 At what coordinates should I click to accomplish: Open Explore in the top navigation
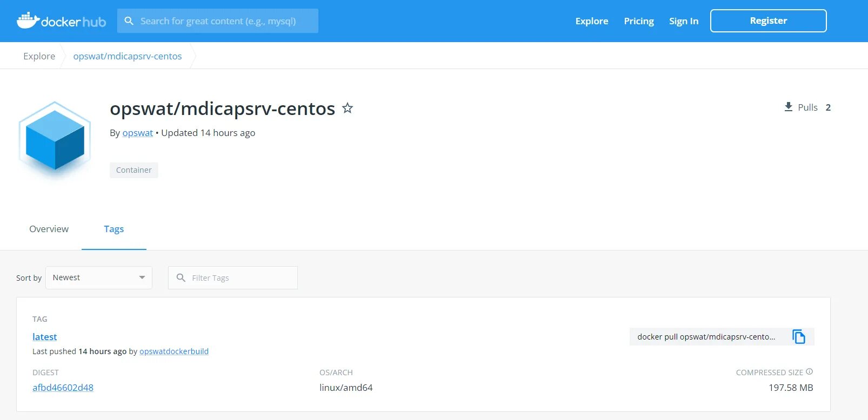tap(592, 21)
